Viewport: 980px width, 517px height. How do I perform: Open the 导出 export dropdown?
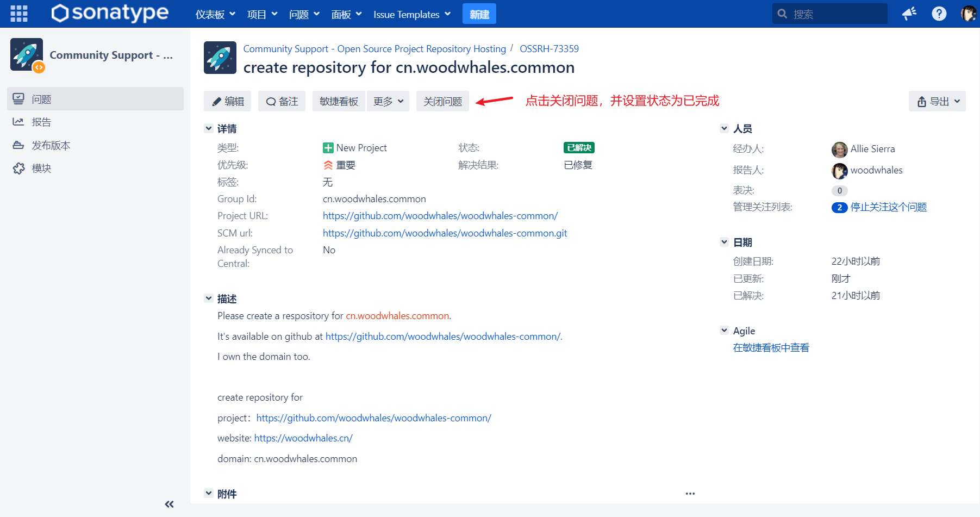coord(937,101)
